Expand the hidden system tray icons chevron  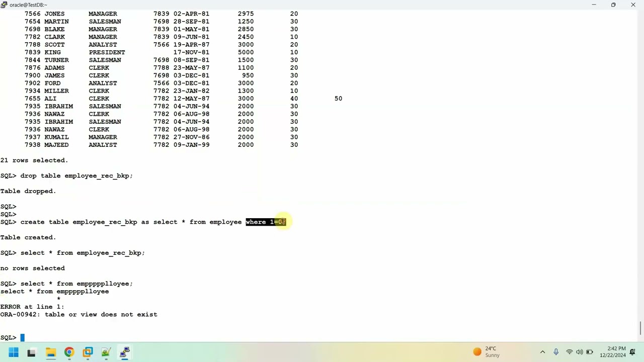[x=542, y=352]
